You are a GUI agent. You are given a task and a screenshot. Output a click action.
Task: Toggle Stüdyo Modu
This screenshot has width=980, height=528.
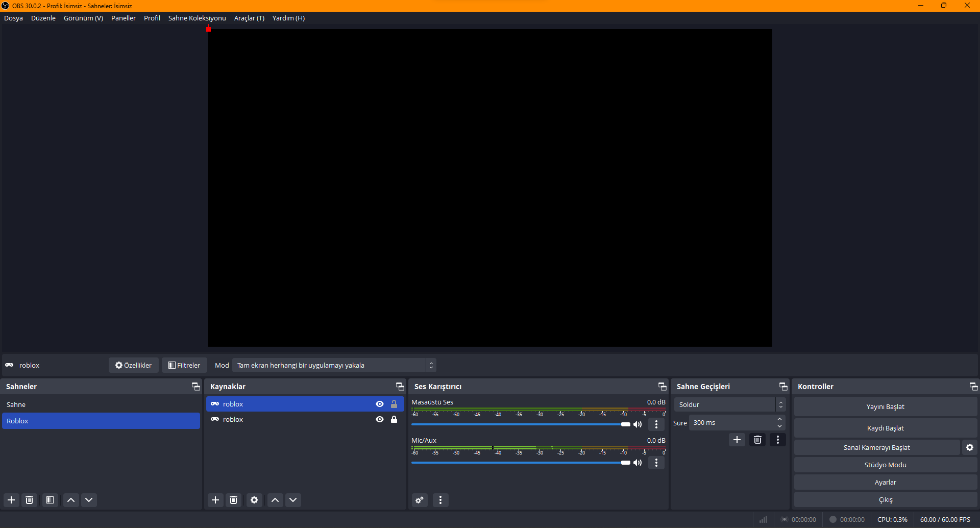886,465
